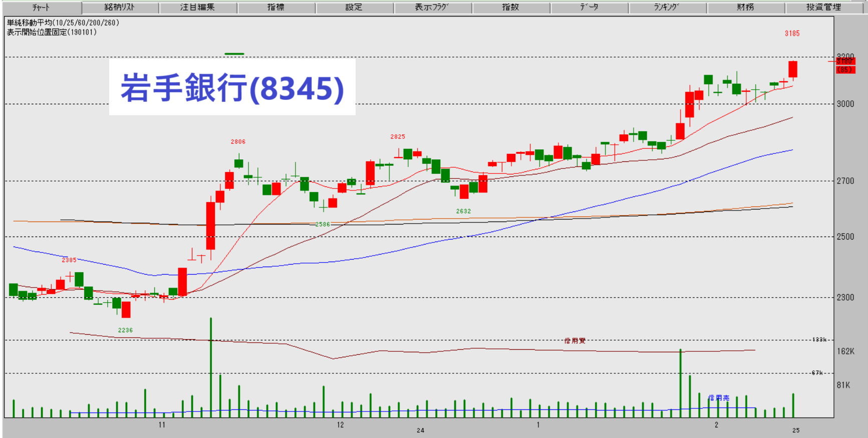Click the 2236 low price label
The width and height of the screenshot is (868, 438).
coord(125,330)
